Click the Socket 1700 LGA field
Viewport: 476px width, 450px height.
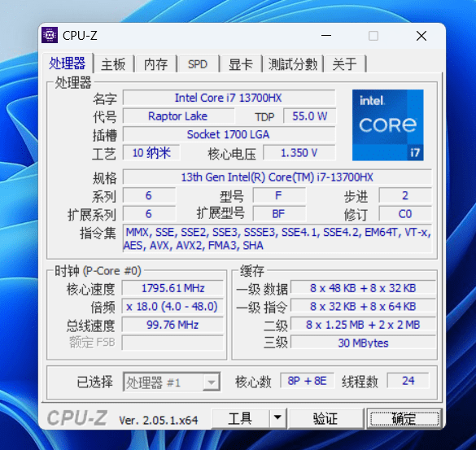(229, 134)
